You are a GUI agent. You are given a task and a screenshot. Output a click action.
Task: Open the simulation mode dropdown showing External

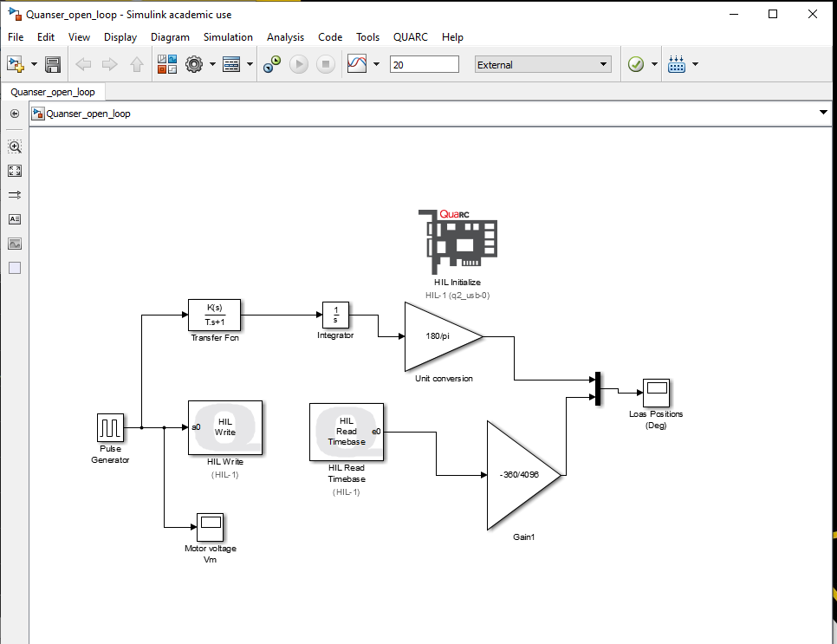(x=542, y=64)
